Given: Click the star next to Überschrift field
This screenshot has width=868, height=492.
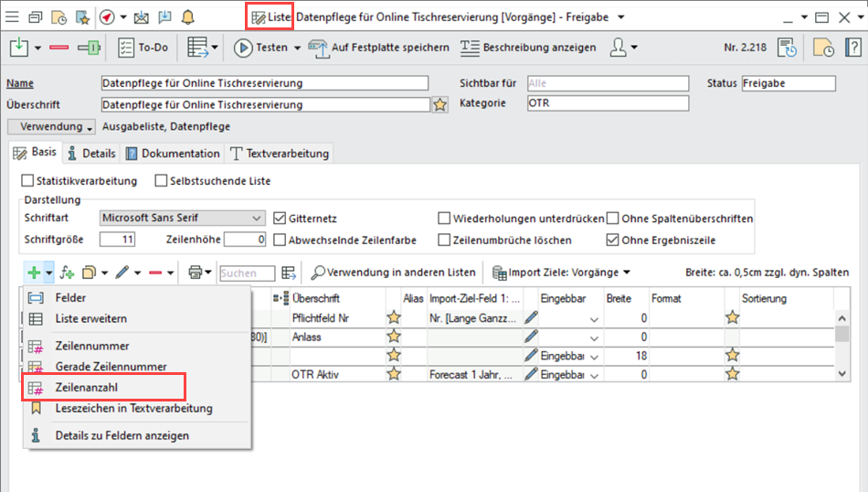Looking at the screenshot, I should point(440,104).
